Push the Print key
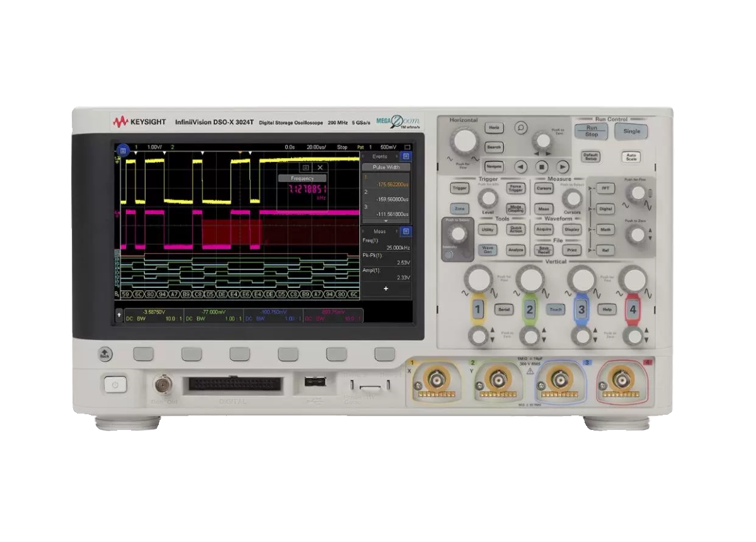The height and width of the screenshot is (542, 756). 572,250
